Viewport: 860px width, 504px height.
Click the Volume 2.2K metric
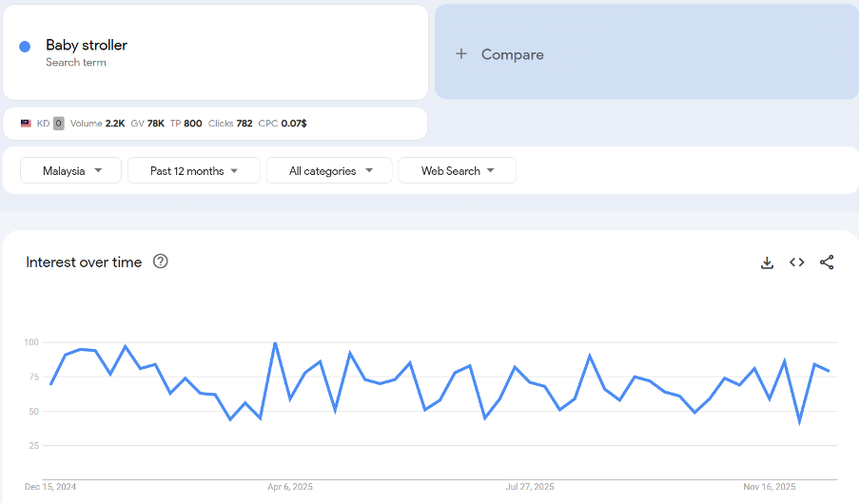pyautogui.click(x=97, y=124)
